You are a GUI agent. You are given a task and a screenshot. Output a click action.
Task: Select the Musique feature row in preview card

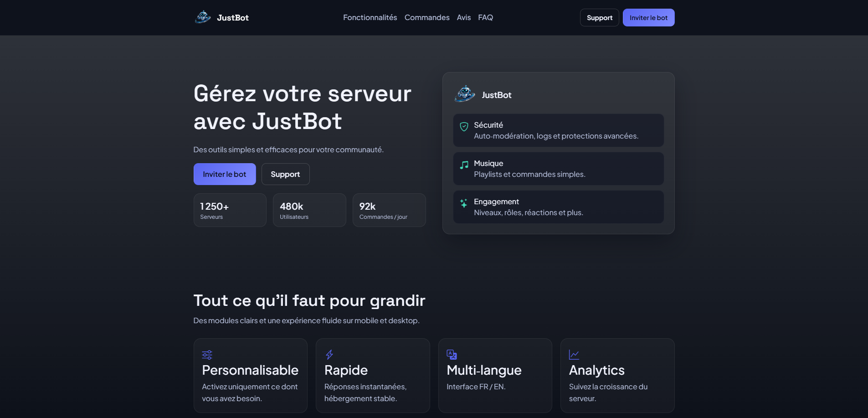point(558,168)
